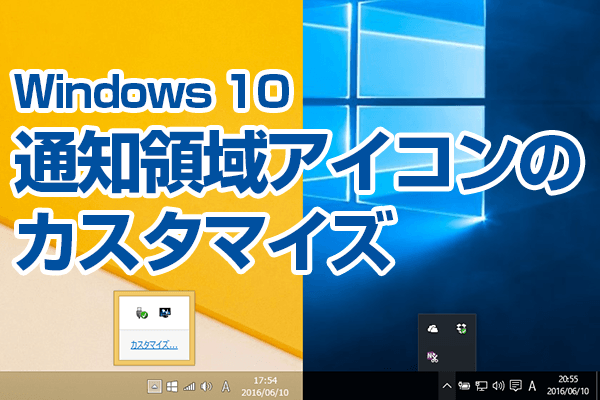Screen dimensions: 600x400
Task: Open volume speaker on the dark taskbar
Action: point(498,385)
